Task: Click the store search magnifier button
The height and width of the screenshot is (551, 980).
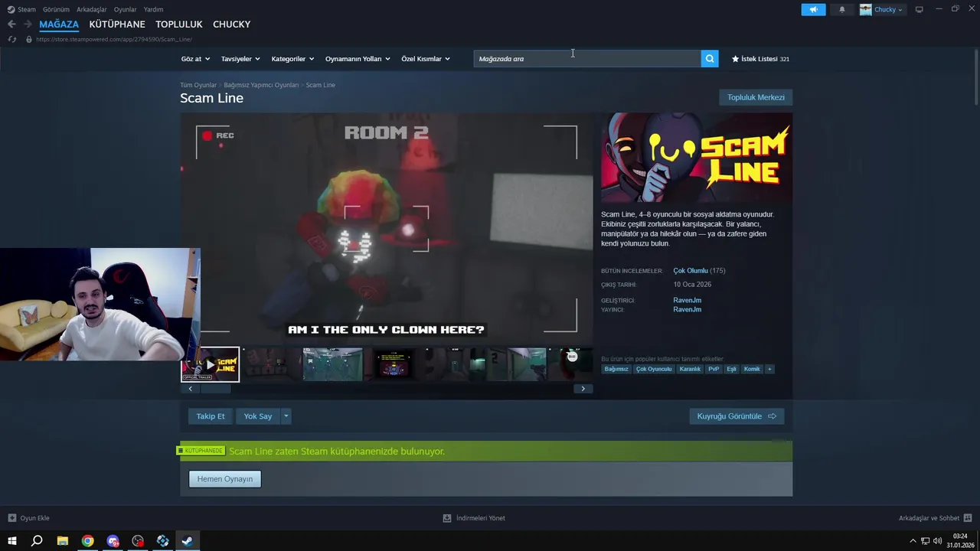Action: pos(710,59)
